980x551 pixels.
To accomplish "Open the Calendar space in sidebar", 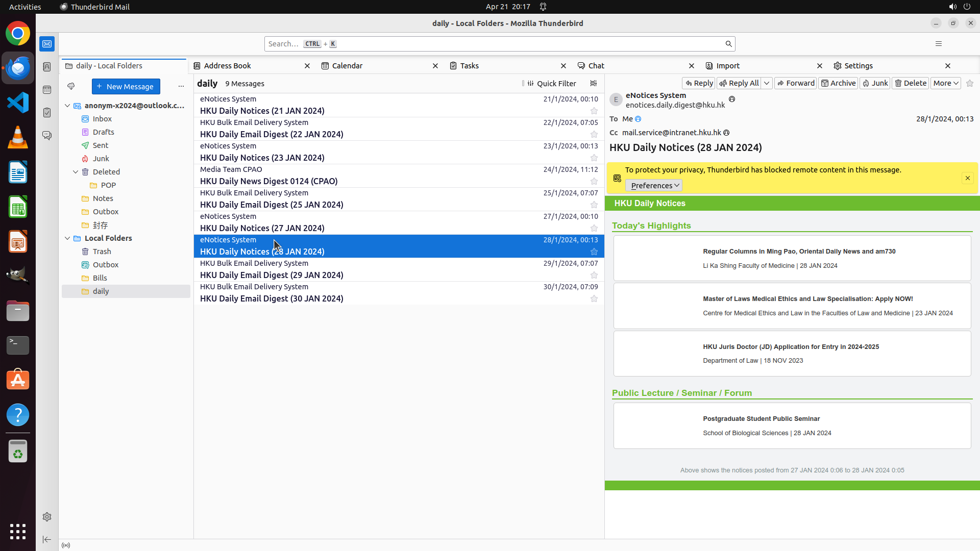I will point(47,90).
